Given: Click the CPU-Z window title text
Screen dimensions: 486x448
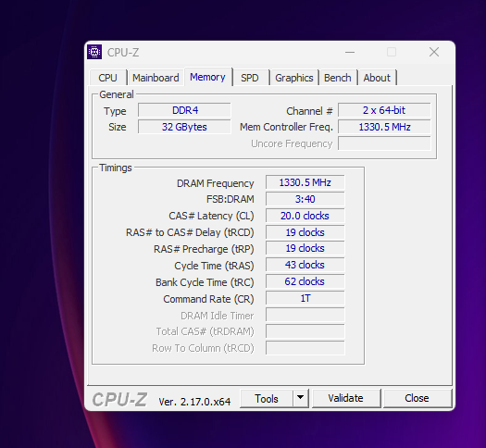Looking at the screenshot, I should (x=123, y=53).
